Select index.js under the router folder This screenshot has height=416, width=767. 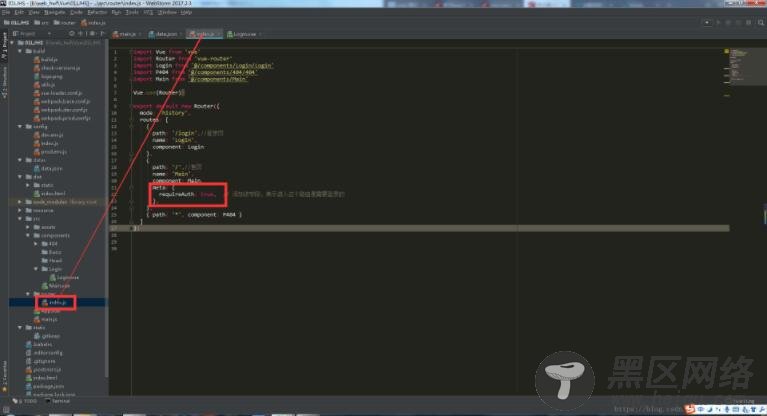(x=54, y=302)
